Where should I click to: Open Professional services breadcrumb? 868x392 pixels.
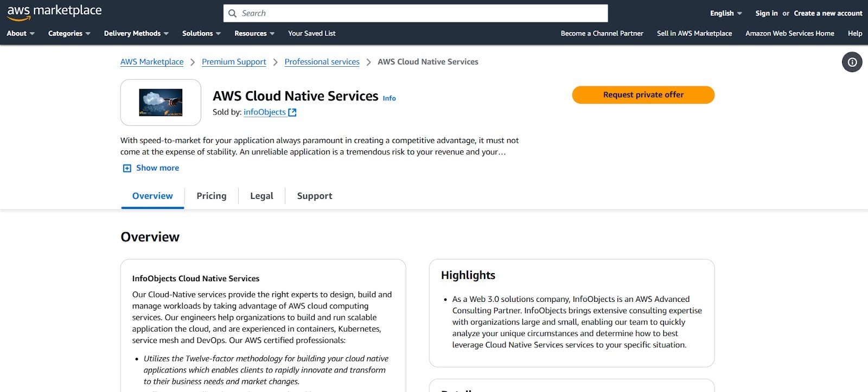point(322,62)
